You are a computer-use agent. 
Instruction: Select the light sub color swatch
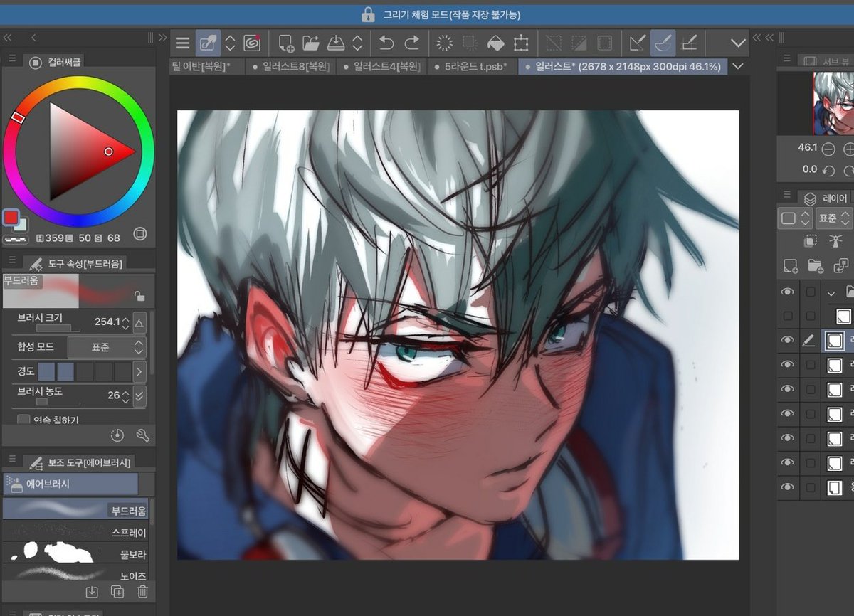22,224
